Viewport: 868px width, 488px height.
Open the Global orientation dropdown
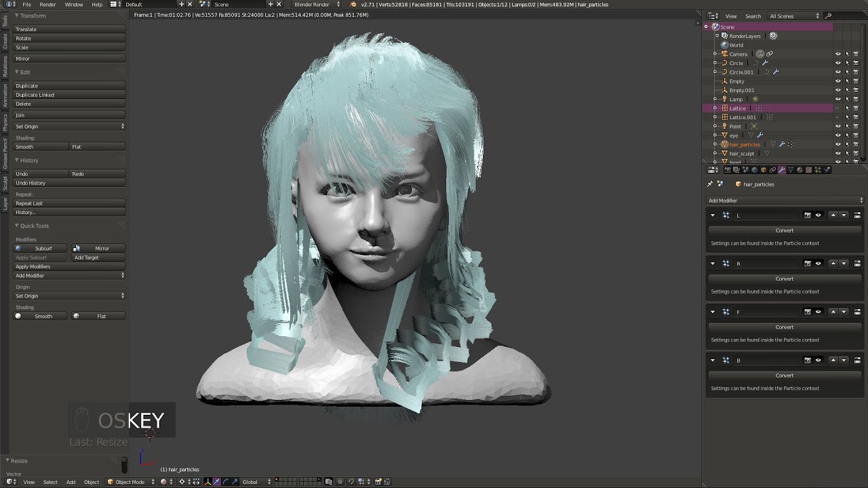tap(257, 482)
